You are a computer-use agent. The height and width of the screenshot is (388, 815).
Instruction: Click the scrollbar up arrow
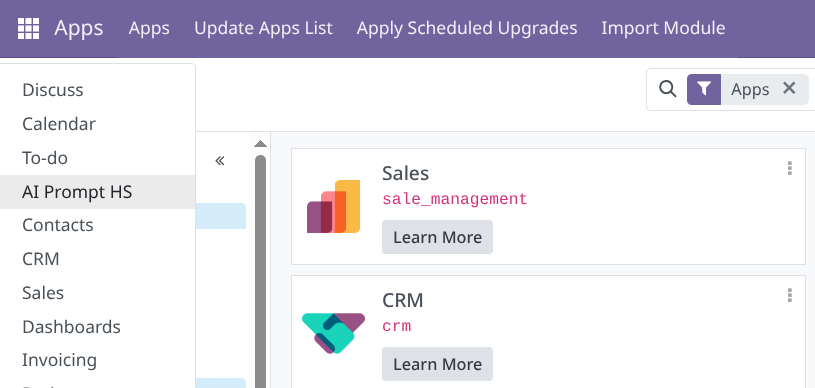pyautogui.click(x=260, y=144)
